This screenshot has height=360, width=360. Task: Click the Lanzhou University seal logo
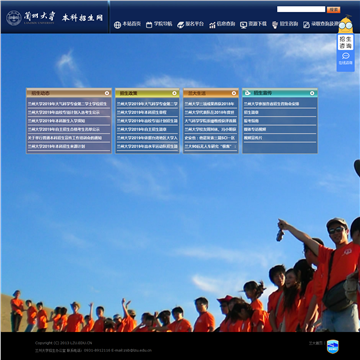[14, 18]
